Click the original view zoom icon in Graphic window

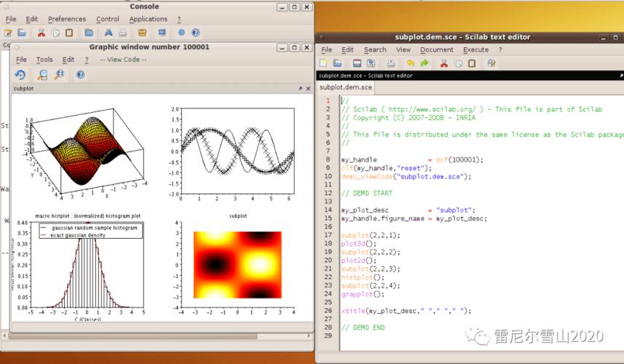pyautogui.click(x=59, y=74)
